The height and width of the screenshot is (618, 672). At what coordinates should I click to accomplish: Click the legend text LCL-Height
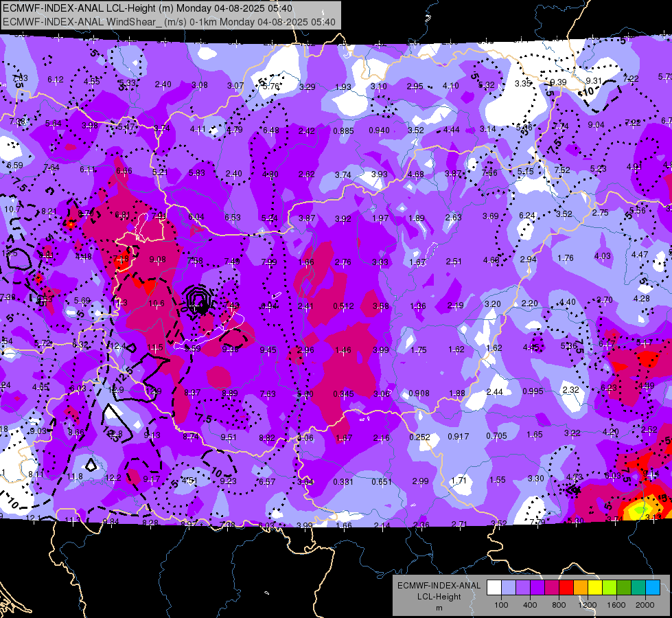tap(439, 597)
